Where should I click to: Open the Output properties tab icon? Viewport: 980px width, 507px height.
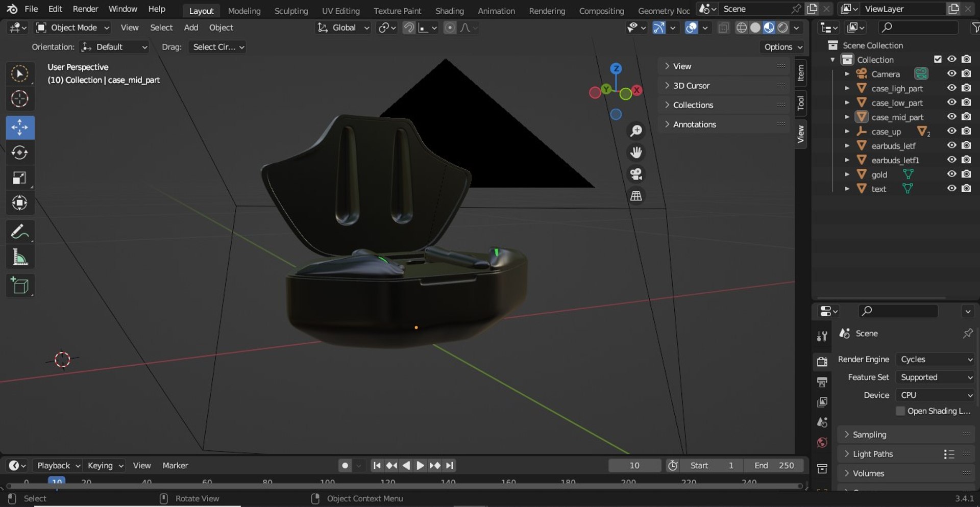coord(822,382)
